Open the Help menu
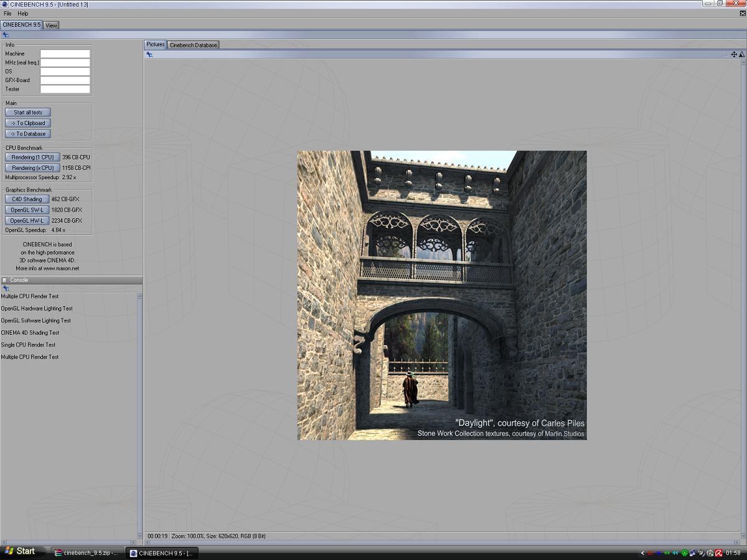 [22, 13]
